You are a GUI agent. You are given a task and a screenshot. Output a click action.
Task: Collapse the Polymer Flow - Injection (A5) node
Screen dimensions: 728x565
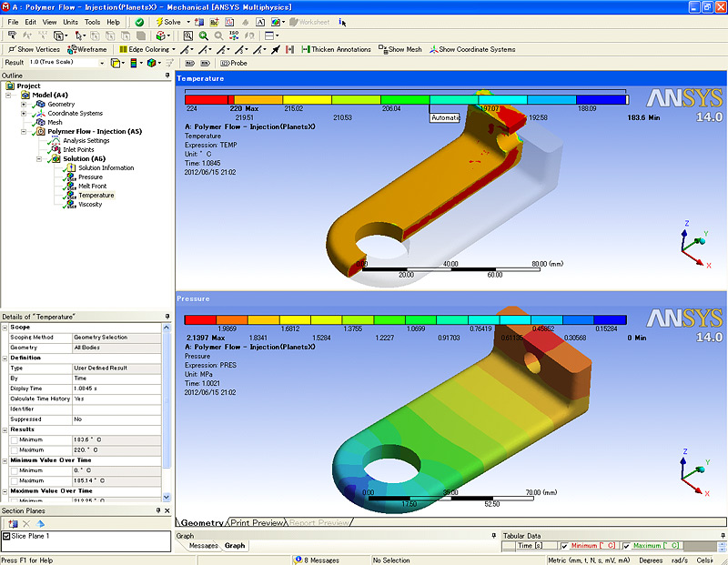(24, 131)
